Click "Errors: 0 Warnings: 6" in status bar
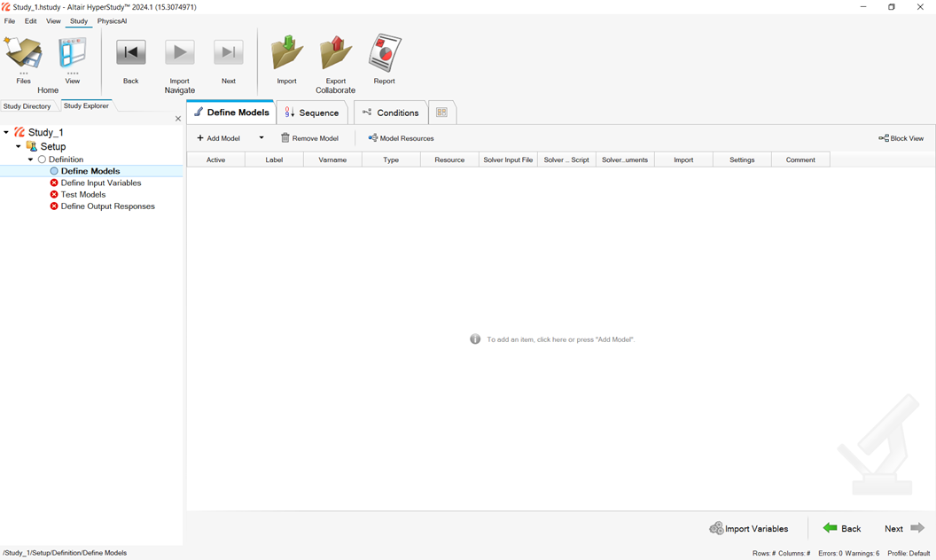 coord(849,553)
